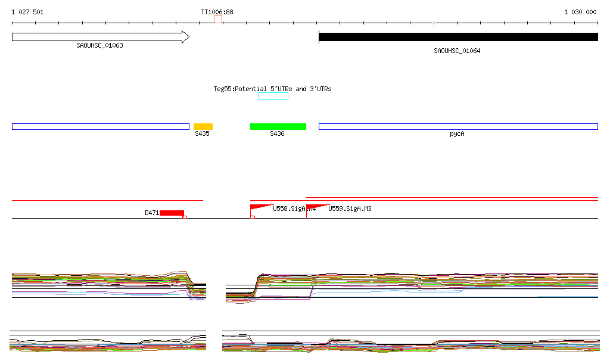Click the TT1006:88 terminator box
The image size is (610, 364).
tap(218, 20)
